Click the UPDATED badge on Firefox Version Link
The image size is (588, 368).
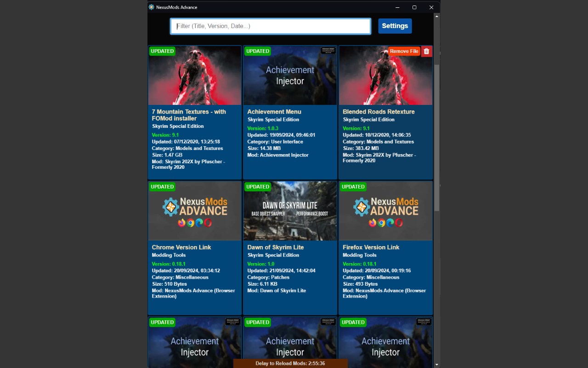click(353, 187)
